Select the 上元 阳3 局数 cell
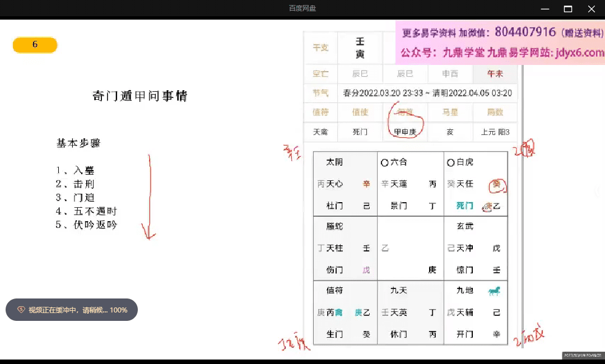Screen dimensions: 605x364 point(495,132)
